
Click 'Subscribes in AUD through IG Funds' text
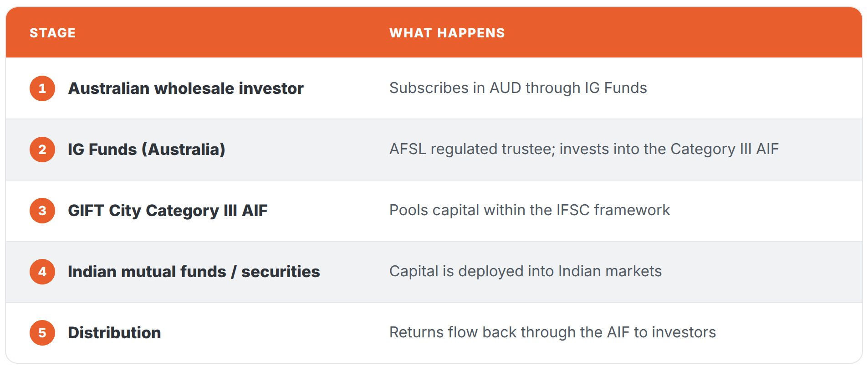click(x=518, y=88)
